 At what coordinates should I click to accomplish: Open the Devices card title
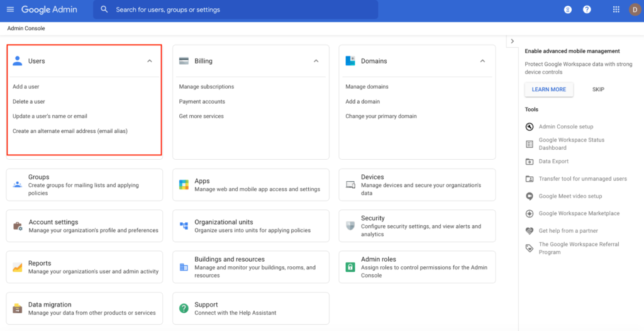click(372, 177)
